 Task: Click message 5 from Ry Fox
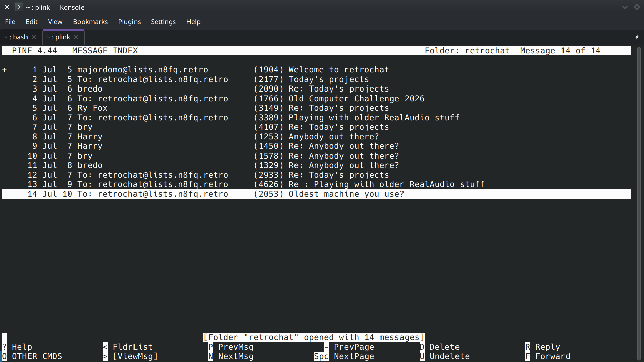(x=316, y=108)
